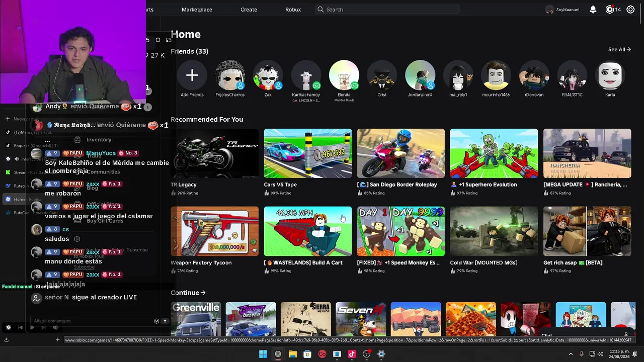Open friend Karla avatar
The image size is (644, 362).
point(610,75)
